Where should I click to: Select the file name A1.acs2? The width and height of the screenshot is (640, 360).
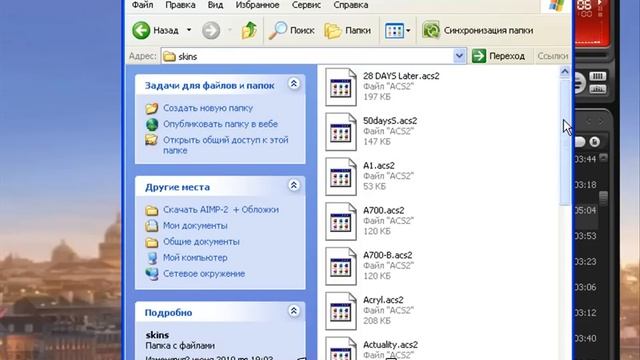[379, 166]
